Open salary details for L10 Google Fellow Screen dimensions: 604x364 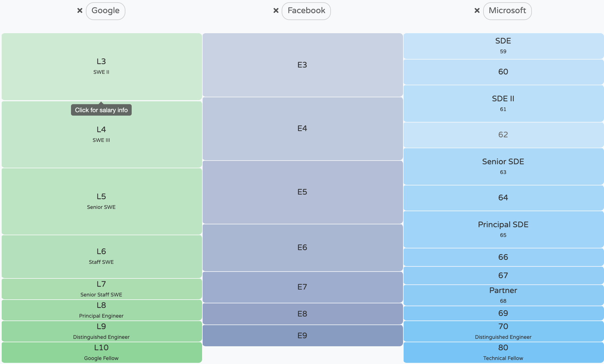101,352
